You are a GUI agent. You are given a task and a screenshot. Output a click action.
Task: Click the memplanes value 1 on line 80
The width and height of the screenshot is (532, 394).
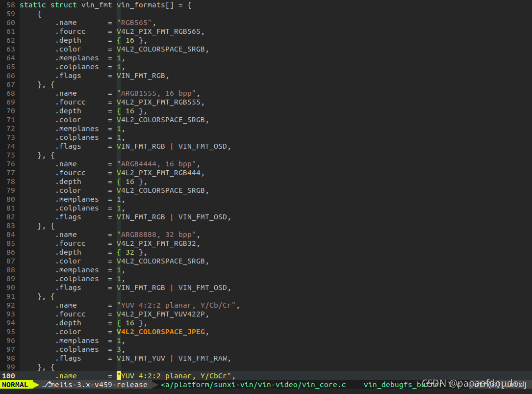point(119,199)
